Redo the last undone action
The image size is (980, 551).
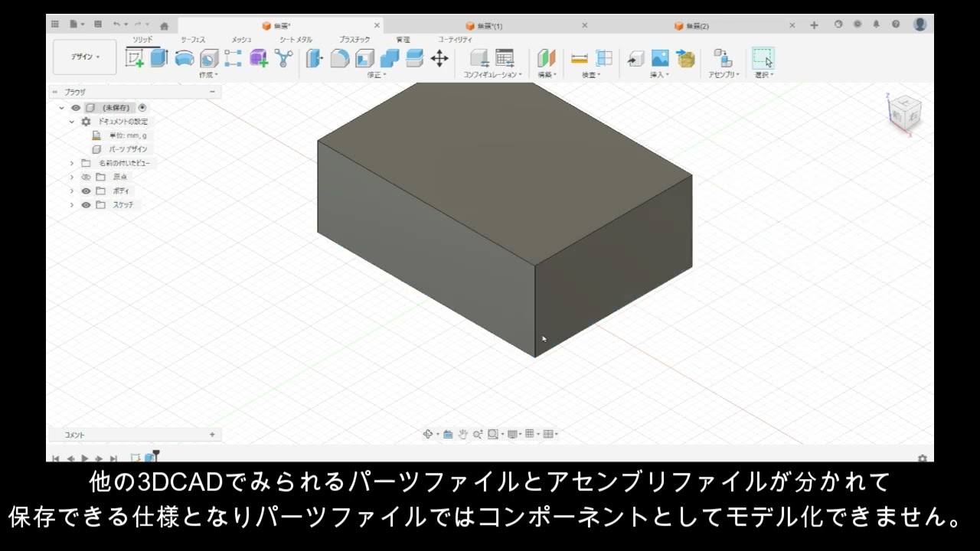pyautogui.click(x=139, y=24)
